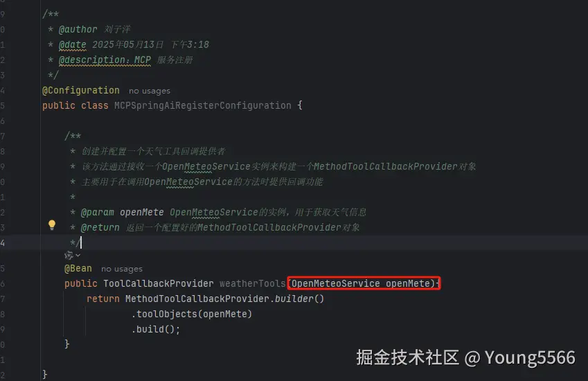Click the @param openMete Javadoc tag
The width and height of the screenshot is (588, 381).
point(123,212)
